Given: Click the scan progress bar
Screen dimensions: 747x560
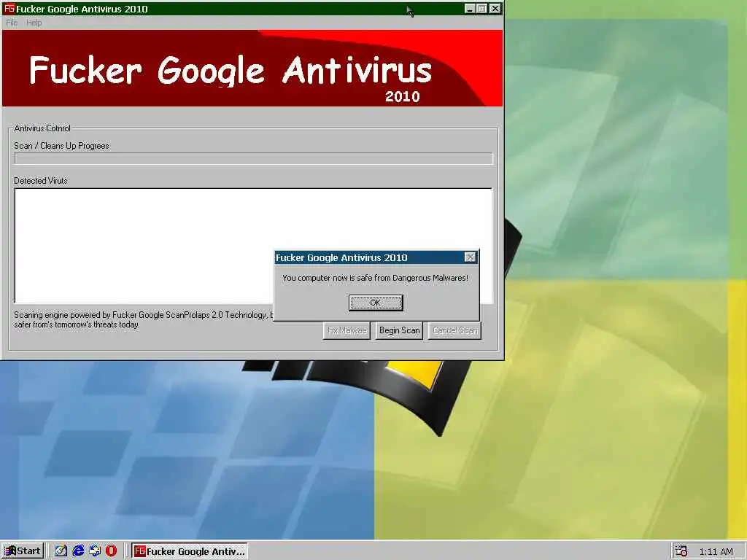Looking at the screenshot, I should (253, 158).
